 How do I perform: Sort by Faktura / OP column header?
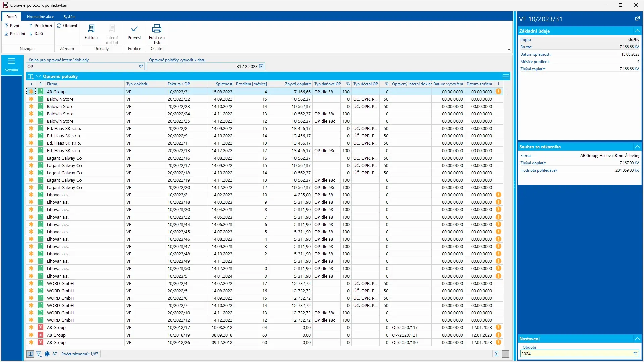pyautogui.click(x=186, y=84)
